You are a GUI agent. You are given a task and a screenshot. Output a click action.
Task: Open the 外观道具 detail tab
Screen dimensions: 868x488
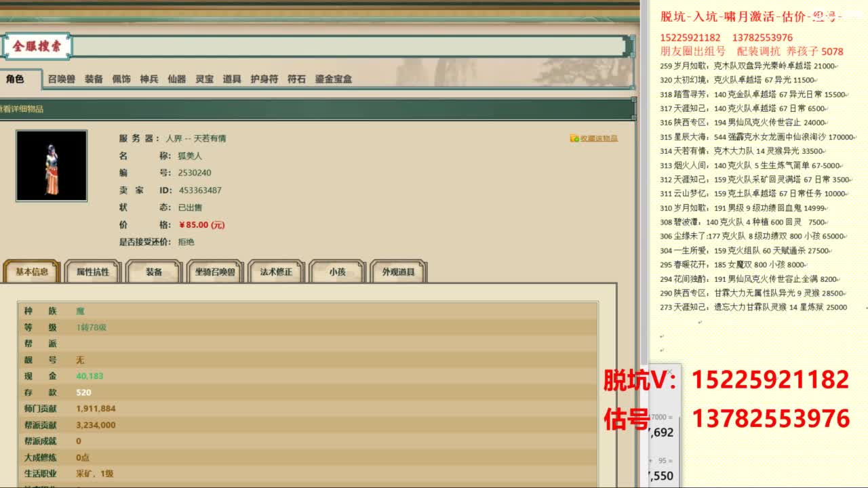coord(399,272)
